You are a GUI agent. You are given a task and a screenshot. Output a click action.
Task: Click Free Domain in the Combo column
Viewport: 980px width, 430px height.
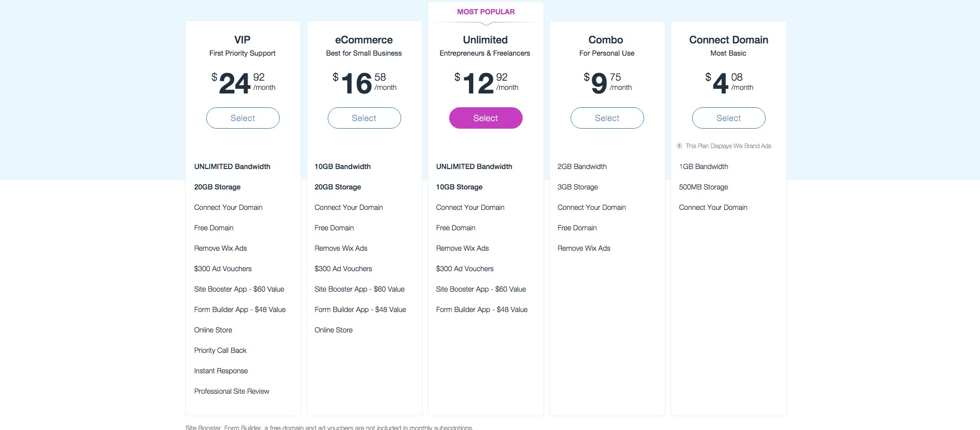pos(577,228)
